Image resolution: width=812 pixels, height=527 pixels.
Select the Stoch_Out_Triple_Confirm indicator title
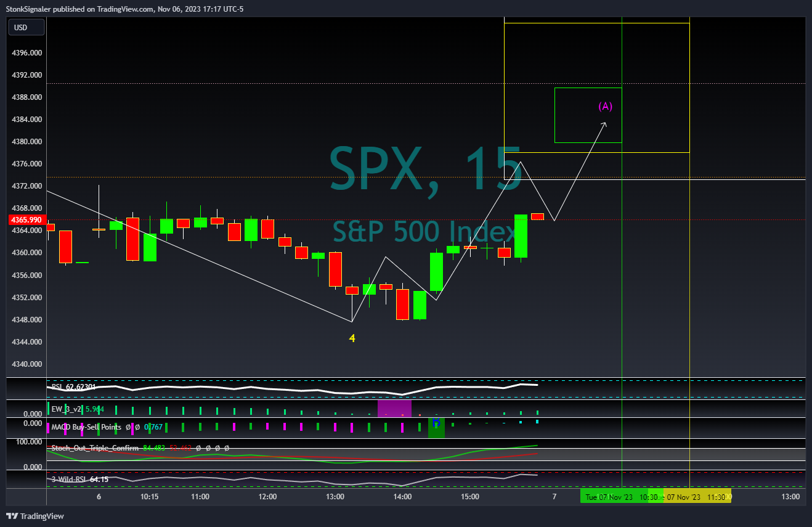(94, 448)
